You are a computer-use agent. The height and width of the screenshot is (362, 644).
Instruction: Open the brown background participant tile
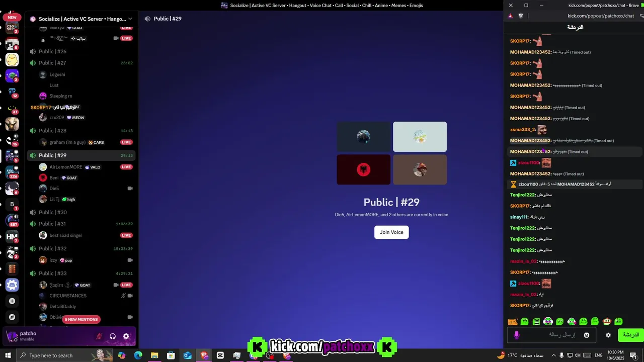[x=420, y=169]
